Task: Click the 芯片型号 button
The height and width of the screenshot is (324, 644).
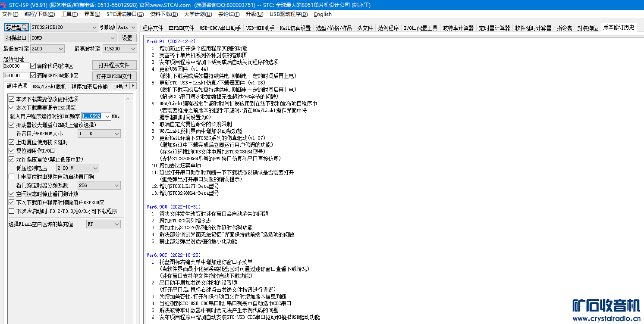Action: click(x=16, y=27)
